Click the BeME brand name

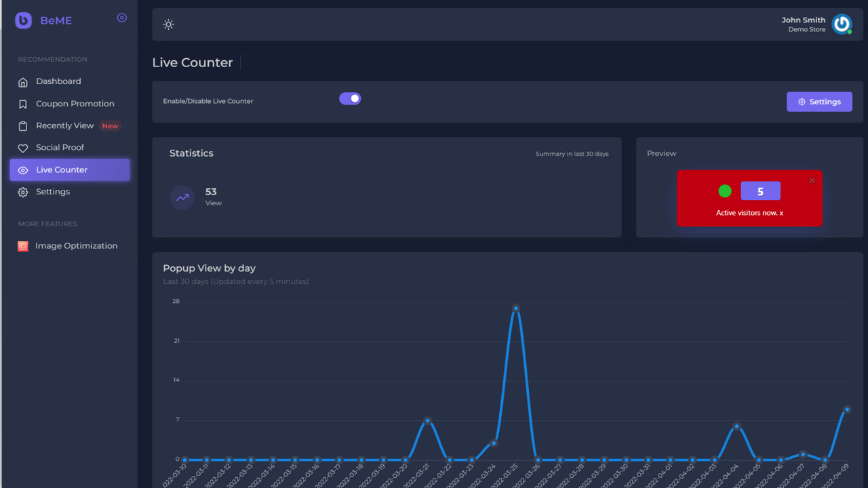click(56, 20)
